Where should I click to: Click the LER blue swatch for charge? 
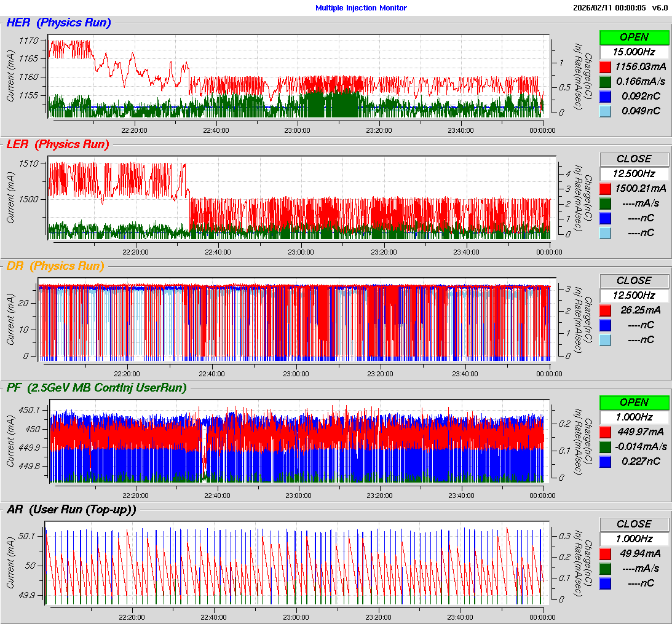click(605, 218)
